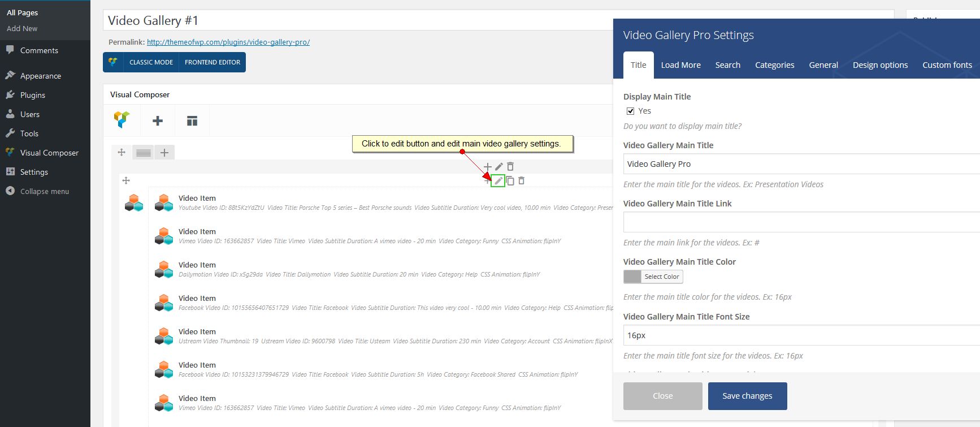Viewport: 980px width, 427px height.
Task: Switch to the Search tab
Action: [728, 65]
